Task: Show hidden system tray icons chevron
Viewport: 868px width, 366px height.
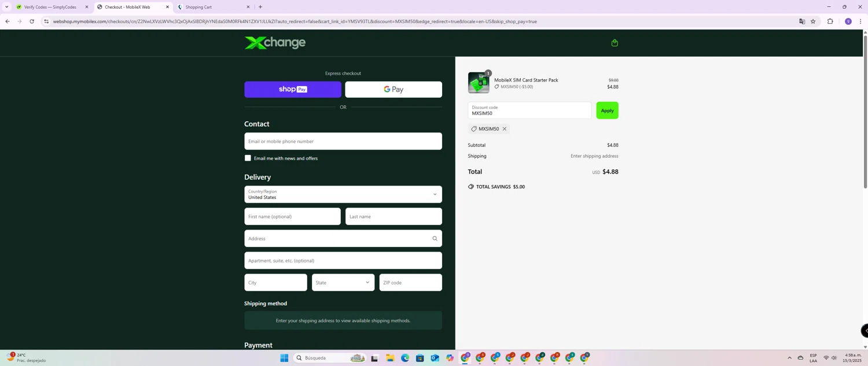Action: coord(789,358)
